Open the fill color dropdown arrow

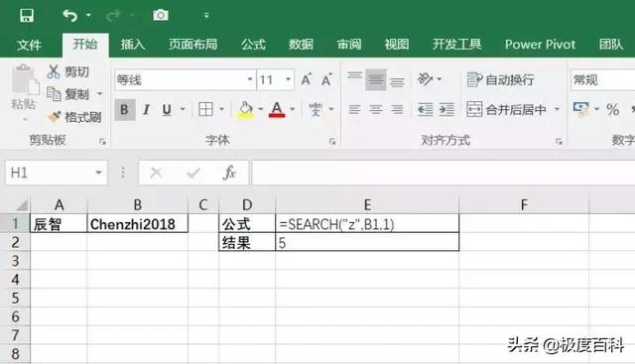click(x=260, y=109)
